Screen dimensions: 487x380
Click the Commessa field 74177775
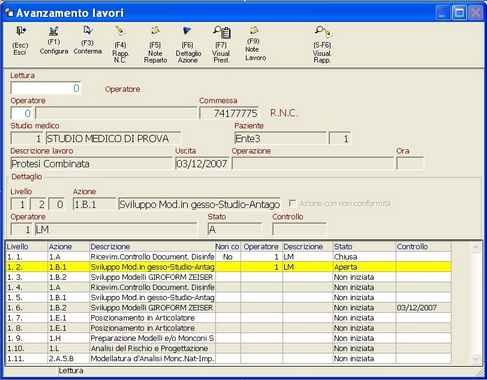click(x=229, y=113)
